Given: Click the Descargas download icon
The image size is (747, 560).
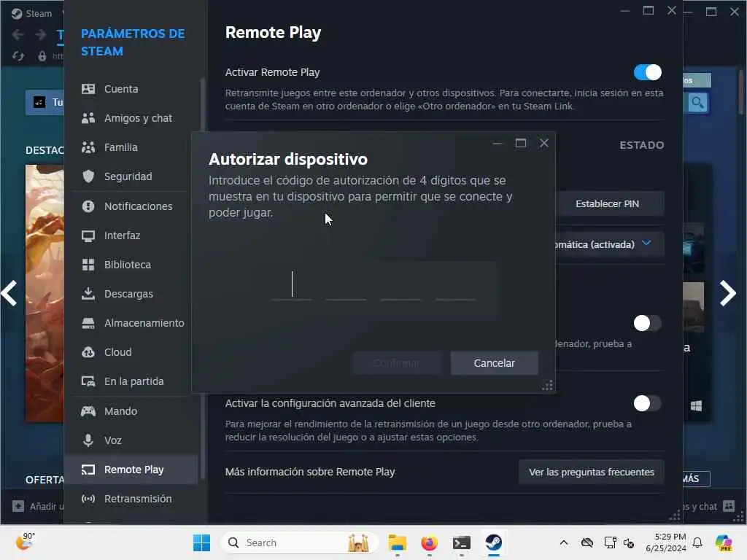Looking at the screenshot, I should (x=88, y=294).
